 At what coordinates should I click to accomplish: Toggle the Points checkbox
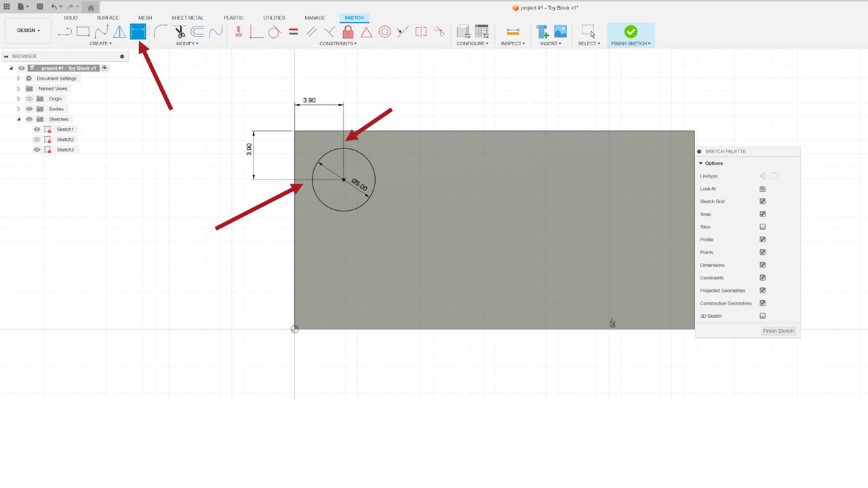click(x=763, y=252)
